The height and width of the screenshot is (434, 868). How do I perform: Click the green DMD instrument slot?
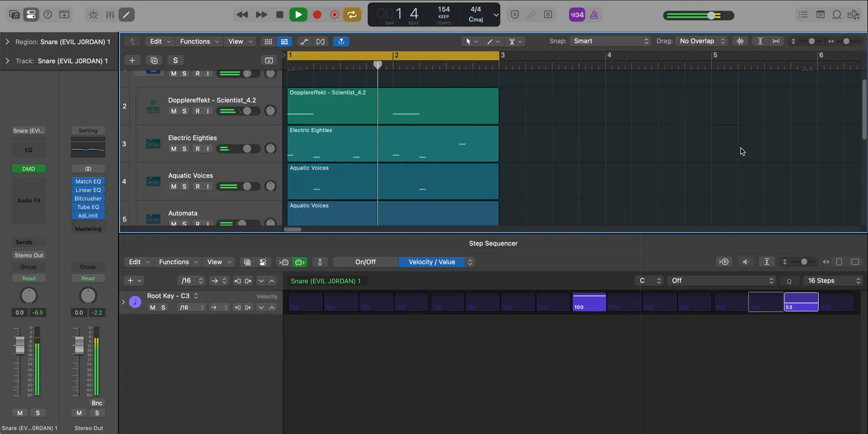click(28, 169)
